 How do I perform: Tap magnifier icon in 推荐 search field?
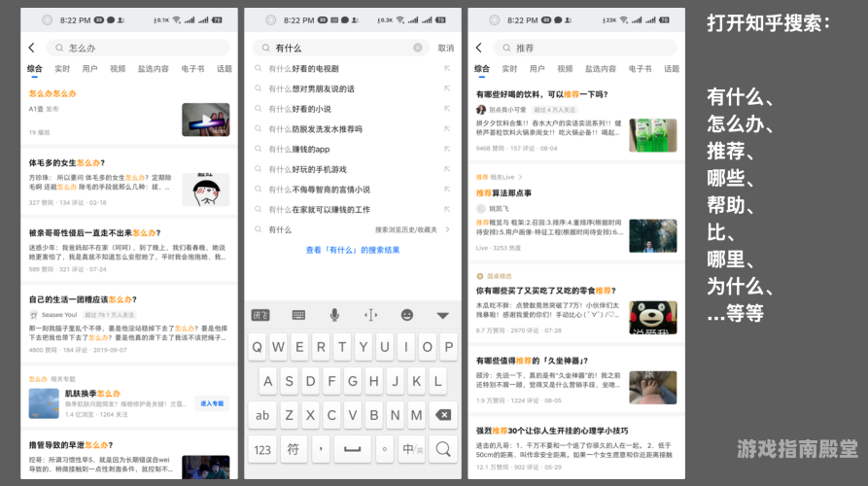(506, 48)
